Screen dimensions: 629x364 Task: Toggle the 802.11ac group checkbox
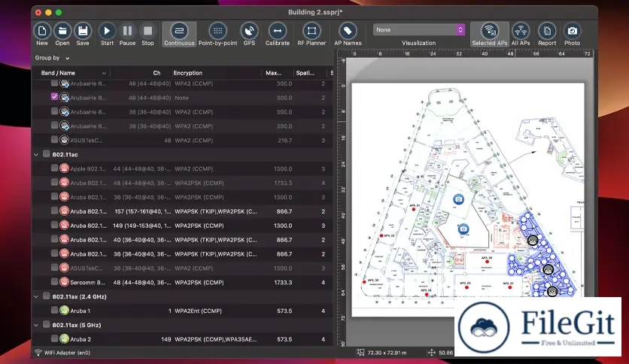coord(46,154)
